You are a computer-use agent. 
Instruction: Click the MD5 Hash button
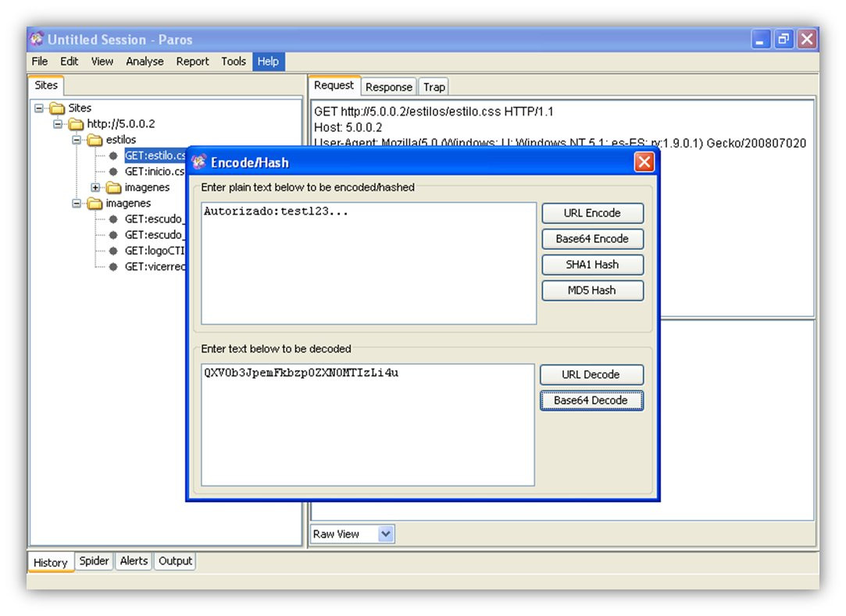pos(592,290)
